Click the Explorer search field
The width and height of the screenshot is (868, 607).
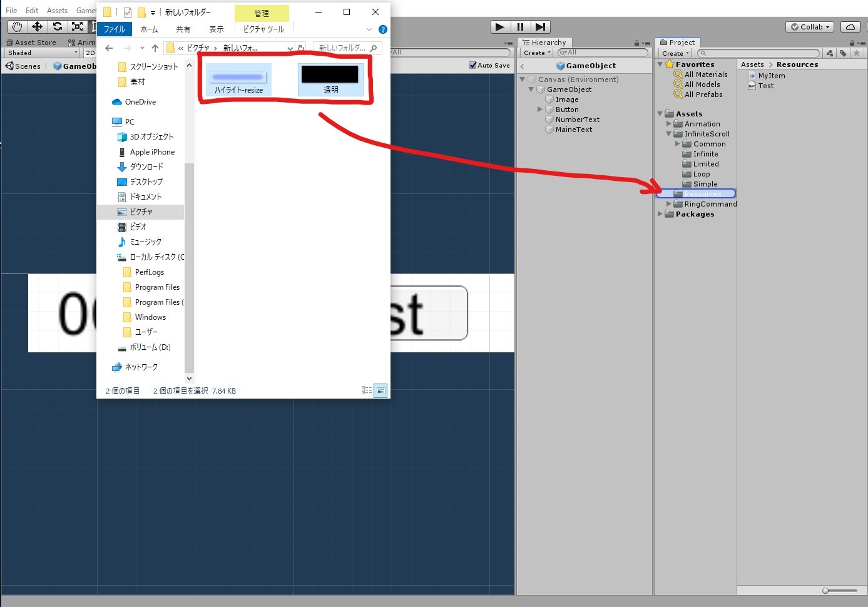[x=347, y=48]
